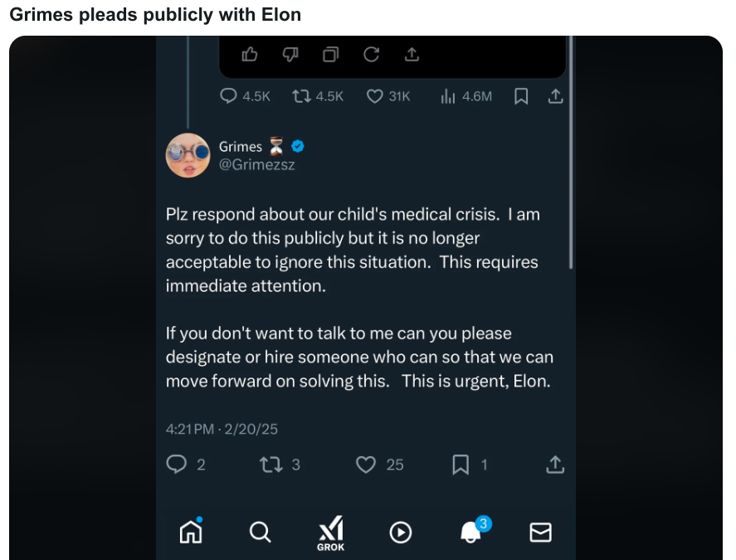This screenshot has height=560, width=736.
Task: Like the Grimes tweet with 25 likes
Action: (379, 465)
